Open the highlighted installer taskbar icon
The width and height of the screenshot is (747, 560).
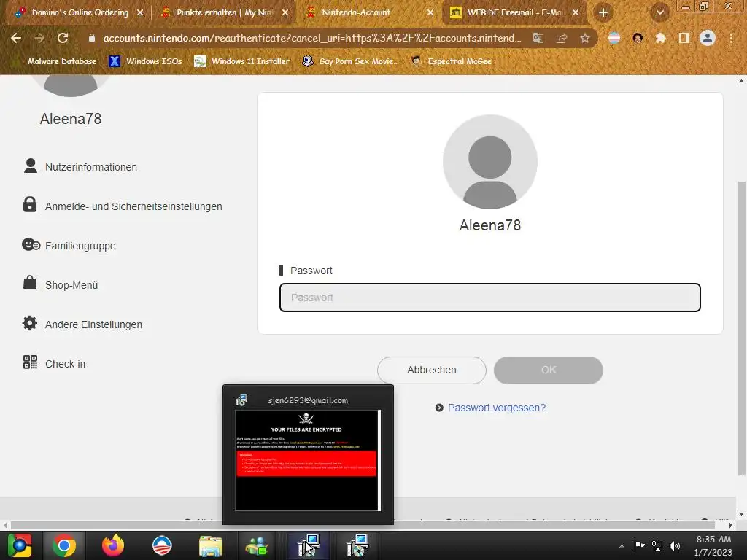(308, 545)
